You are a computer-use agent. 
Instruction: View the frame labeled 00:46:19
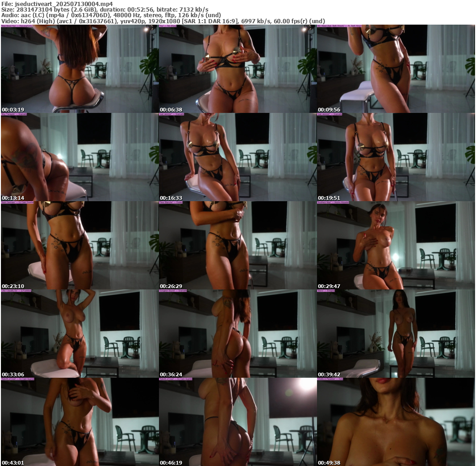coord(238,422)
